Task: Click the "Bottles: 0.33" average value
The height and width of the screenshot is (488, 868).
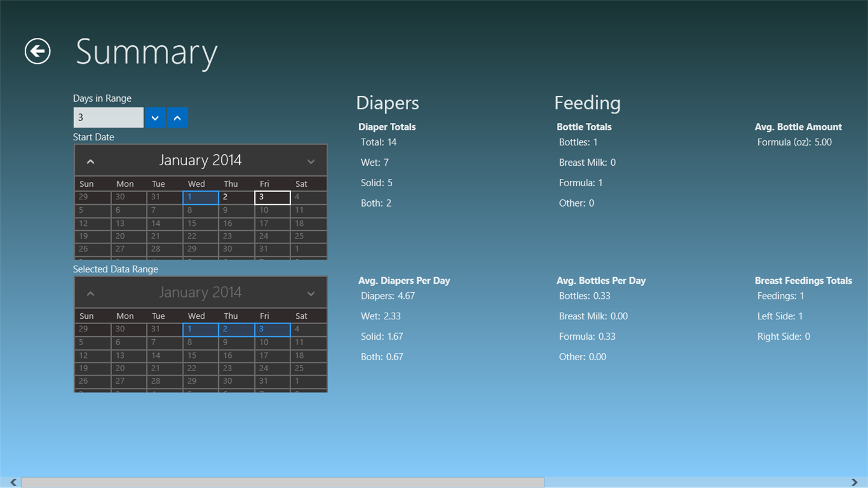Action: (x=584, y=296)
